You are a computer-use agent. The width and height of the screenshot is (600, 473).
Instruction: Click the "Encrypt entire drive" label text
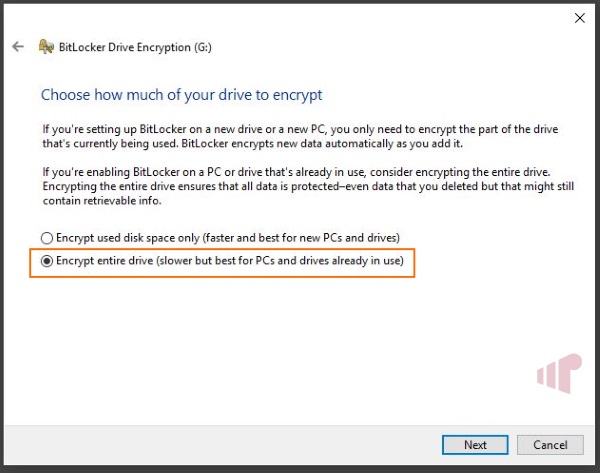point(104,261)
